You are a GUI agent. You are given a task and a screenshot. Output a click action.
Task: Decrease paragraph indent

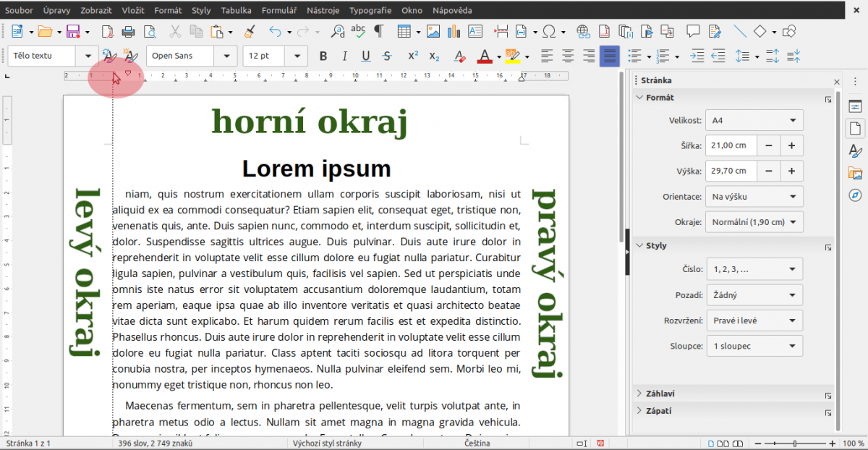[x=718, y=56]
